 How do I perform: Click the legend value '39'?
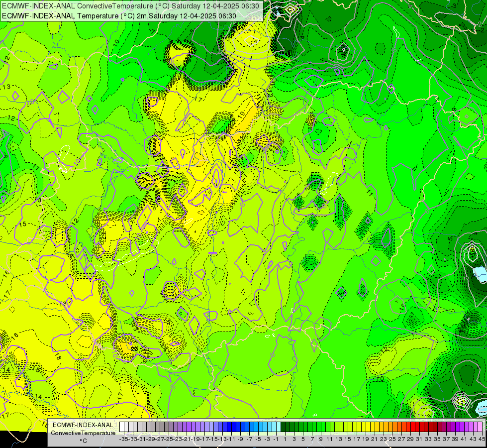(455, 440)
